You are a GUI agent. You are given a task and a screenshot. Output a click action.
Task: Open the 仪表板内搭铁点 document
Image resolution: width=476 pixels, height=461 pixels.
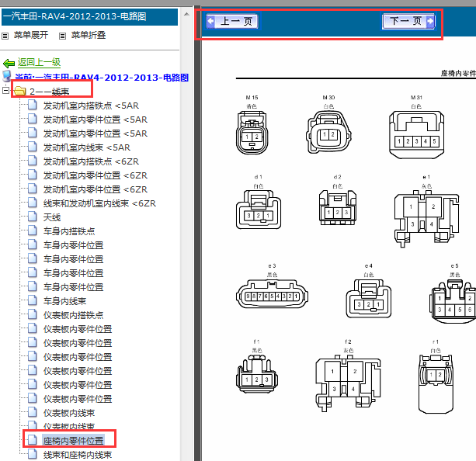click(73, 315)
